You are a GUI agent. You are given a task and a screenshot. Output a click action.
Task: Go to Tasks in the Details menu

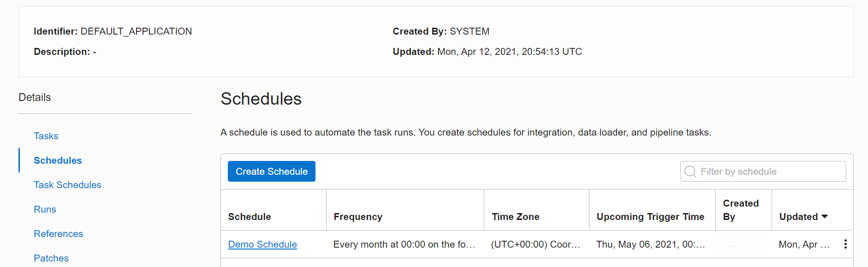click(46, 136)
